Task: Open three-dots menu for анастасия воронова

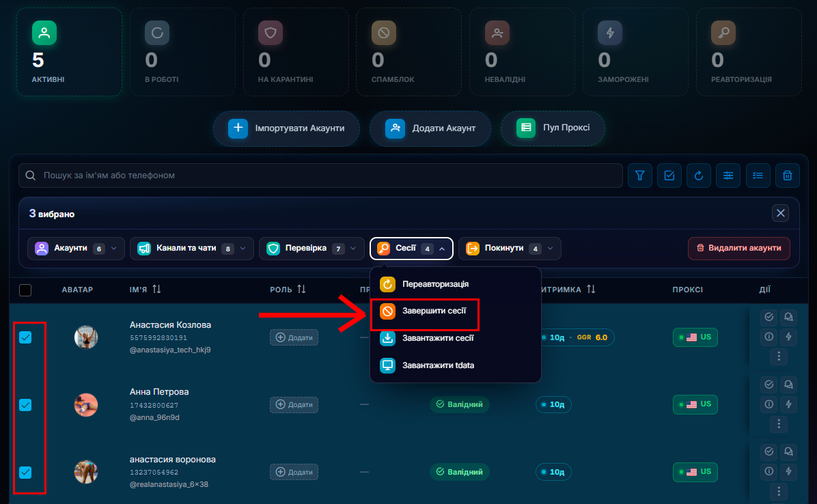Action: (779, 491)
